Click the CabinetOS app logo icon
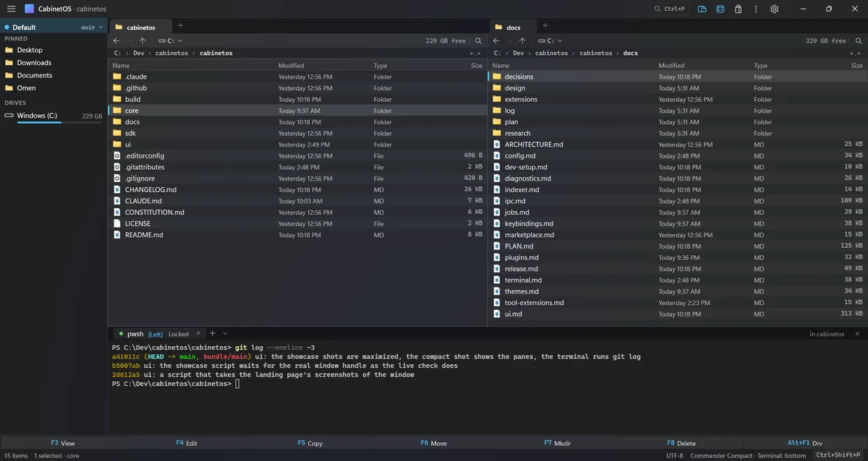This screenshot has width=868, height=461. tap(29, 9)
